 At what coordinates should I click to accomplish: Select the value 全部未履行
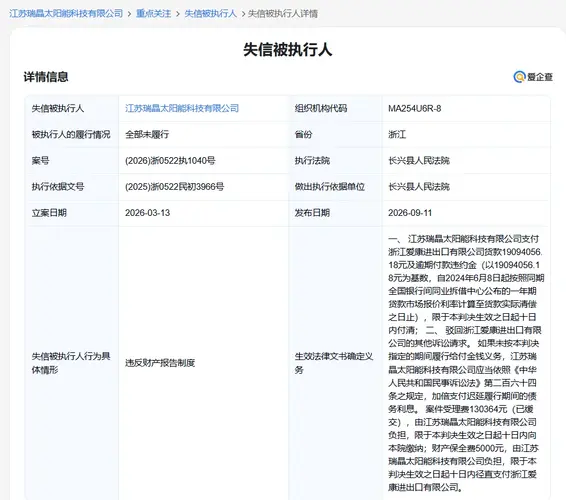coord(147,134)
